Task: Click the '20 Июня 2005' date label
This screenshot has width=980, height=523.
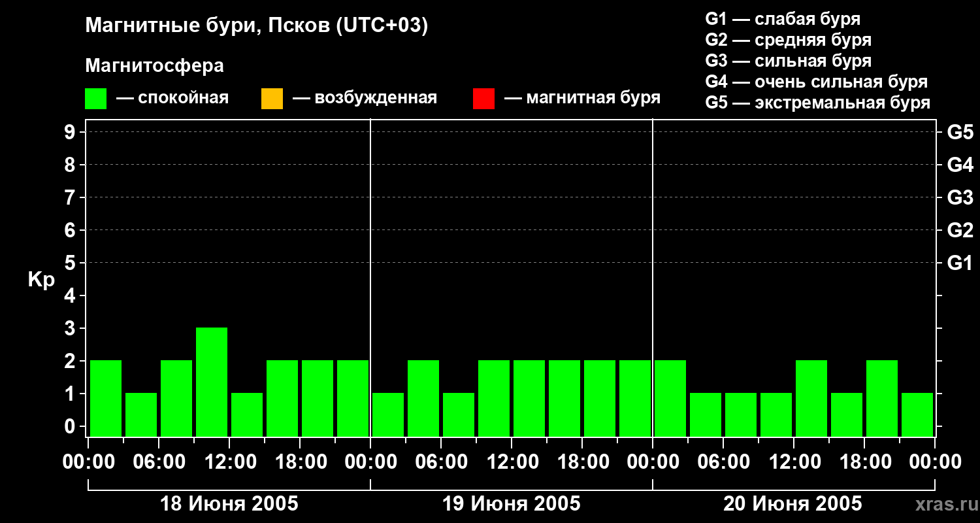Action: tap(793, 504)
